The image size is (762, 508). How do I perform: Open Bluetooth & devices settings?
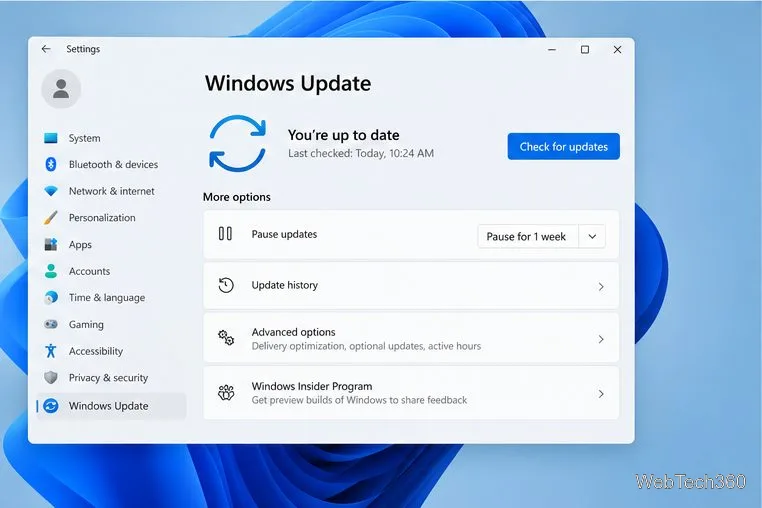(x=113, y=164)
